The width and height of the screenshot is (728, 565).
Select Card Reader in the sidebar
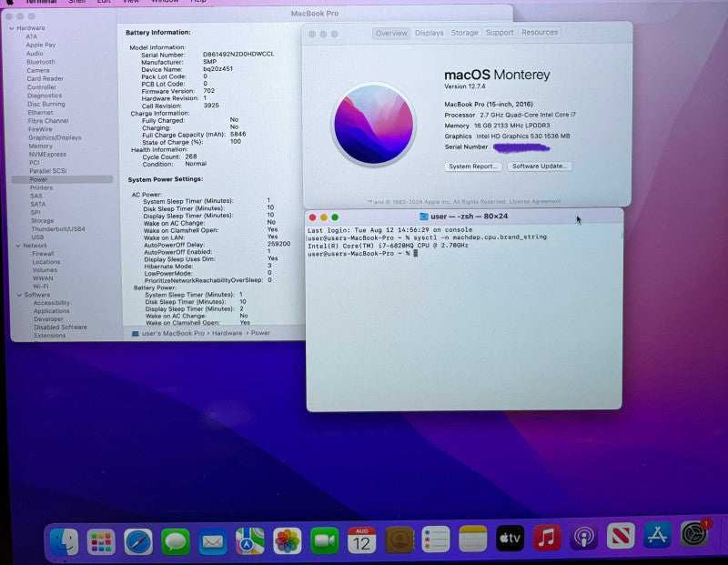[45, 79]
